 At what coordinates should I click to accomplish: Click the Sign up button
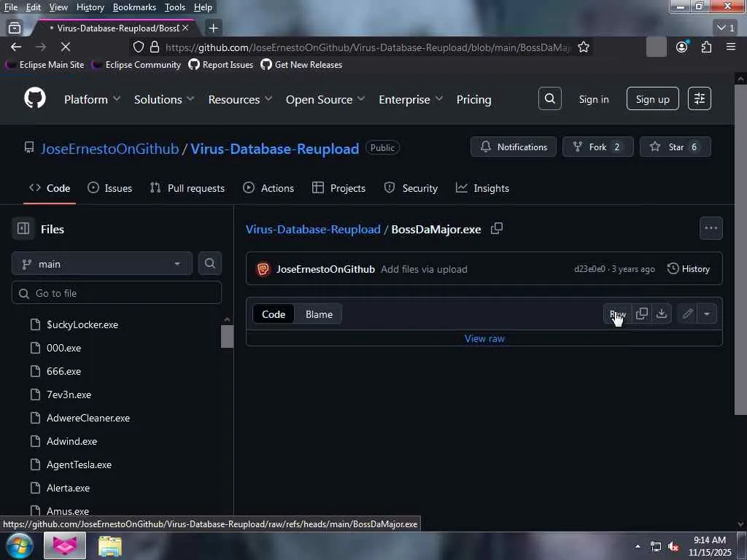pyautogui.click(x=653, y=99)
